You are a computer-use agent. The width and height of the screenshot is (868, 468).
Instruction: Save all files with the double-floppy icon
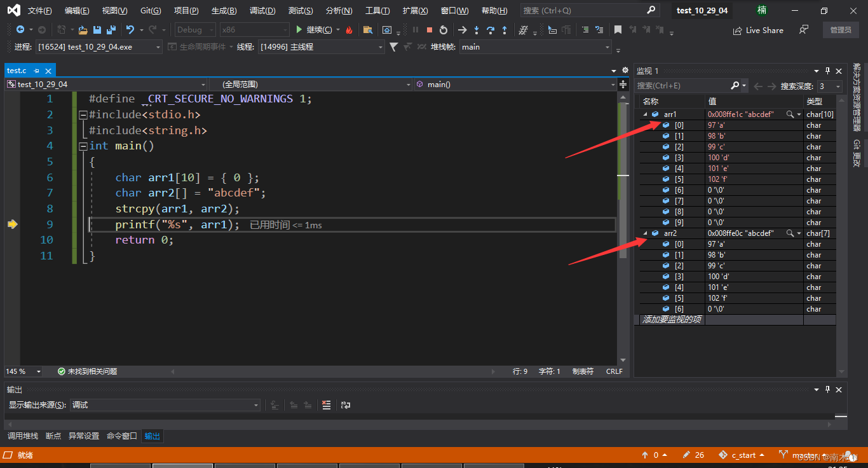[x=111, y=30]
